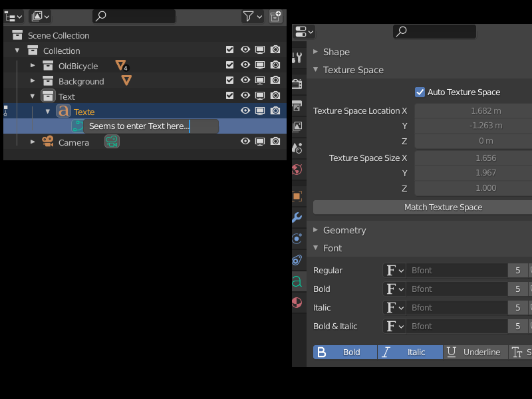Toggle the Underline style button
The width and height of the screenshot is (532, 399).
(x=475, y=352)
